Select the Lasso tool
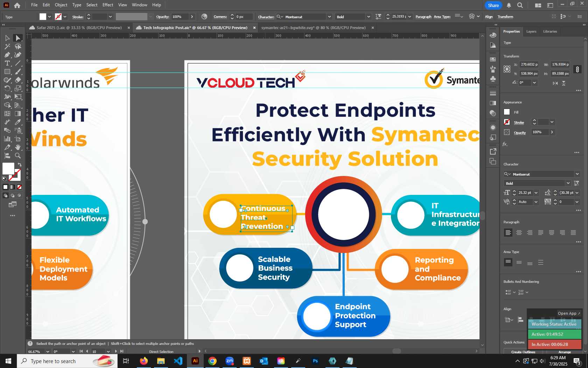The image size is (588, 368). 18,46
